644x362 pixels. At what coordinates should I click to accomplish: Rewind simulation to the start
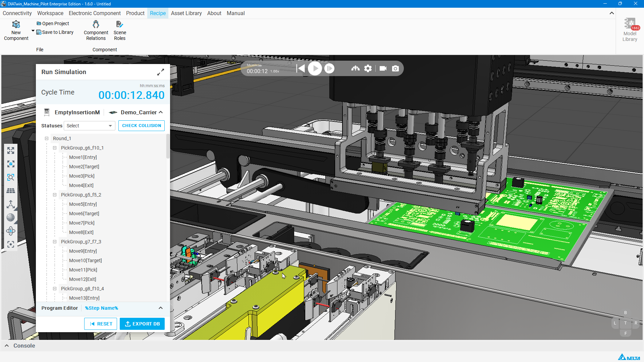pos(301,68)
